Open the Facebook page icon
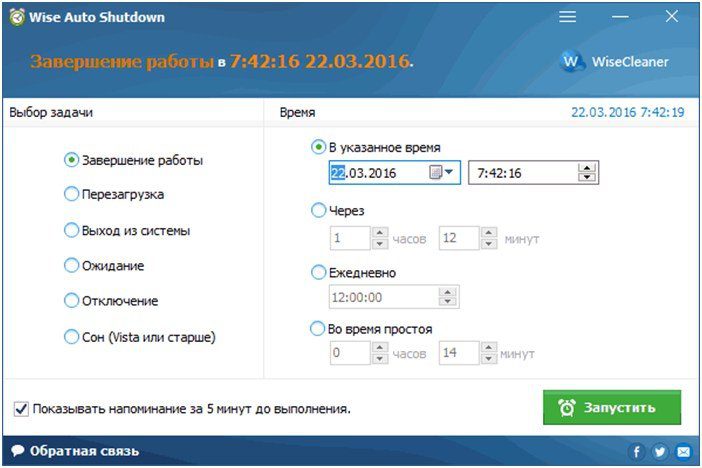702x468 pixels. [636, 451]
